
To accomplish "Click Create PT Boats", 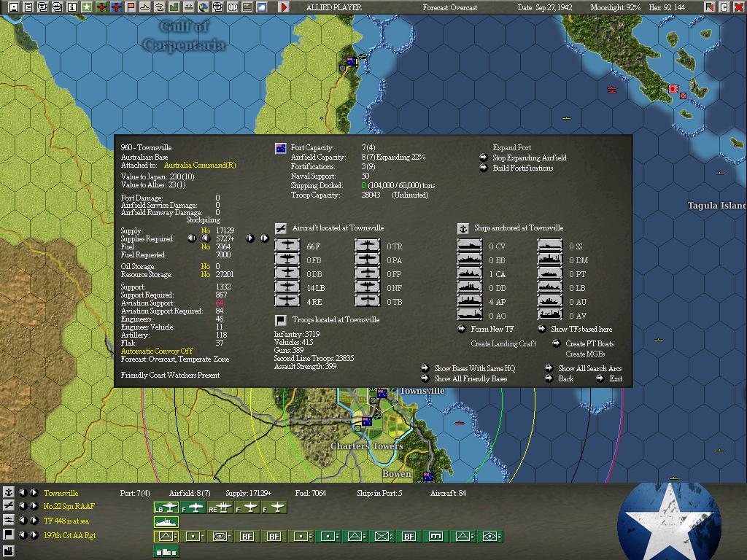I will (x=589, y=343).
